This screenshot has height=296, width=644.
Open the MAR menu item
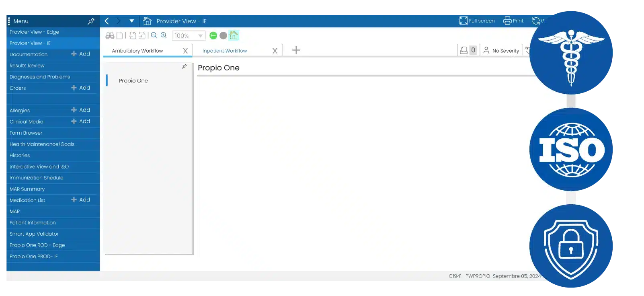53,212
